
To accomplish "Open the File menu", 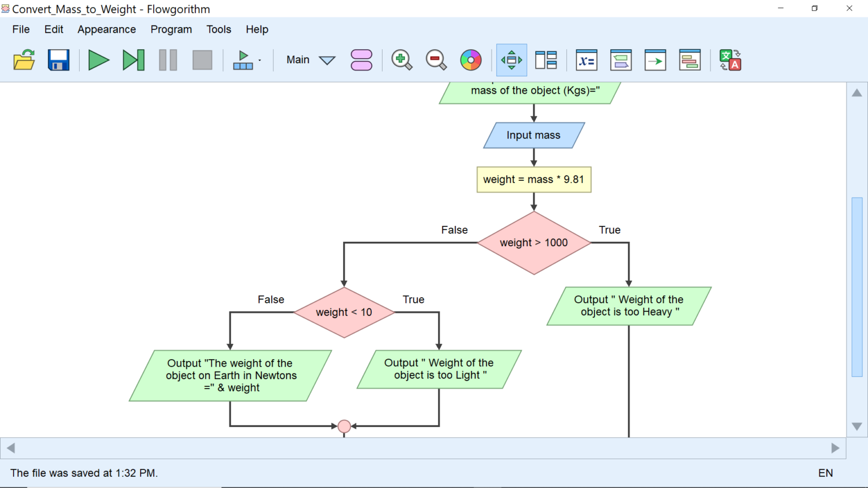I will coord(21,29).
